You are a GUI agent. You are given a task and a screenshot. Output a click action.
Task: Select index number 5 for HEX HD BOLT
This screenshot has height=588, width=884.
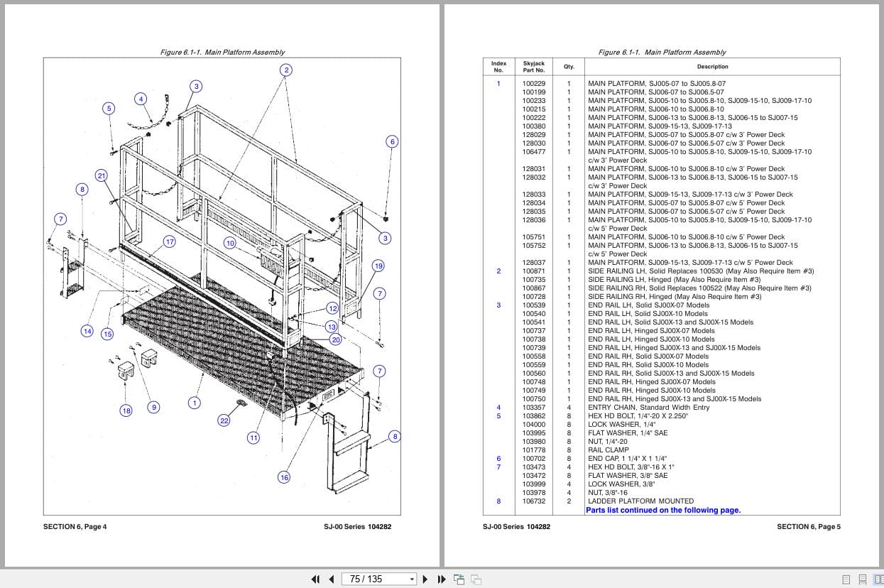498,415
